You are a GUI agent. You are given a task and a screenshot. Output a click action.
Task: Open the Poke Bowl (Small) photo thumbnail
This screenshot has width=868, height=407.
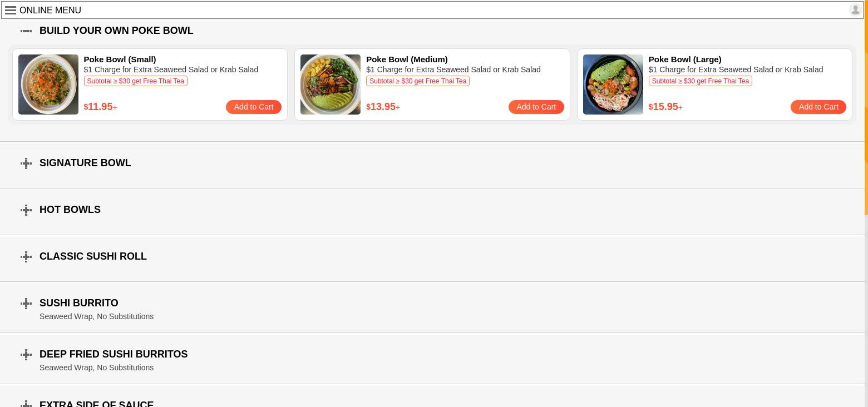(x=48, y=85)
